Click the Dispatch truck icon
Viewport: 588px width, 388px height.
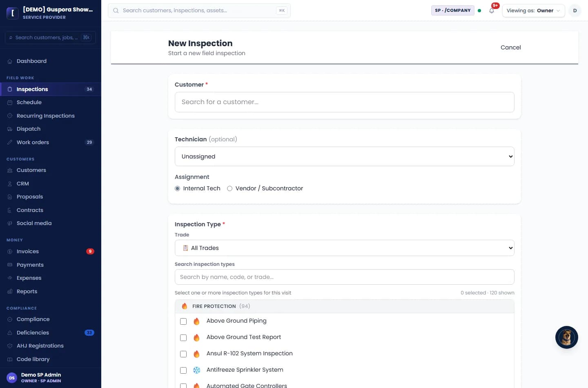pyautogui.click(x=10, y=129)
